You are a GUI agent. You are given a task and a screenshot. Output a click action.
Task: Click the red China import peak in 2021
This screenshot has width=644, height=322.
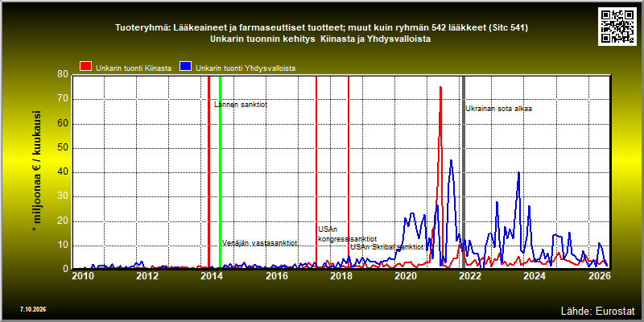pos(440,88)
